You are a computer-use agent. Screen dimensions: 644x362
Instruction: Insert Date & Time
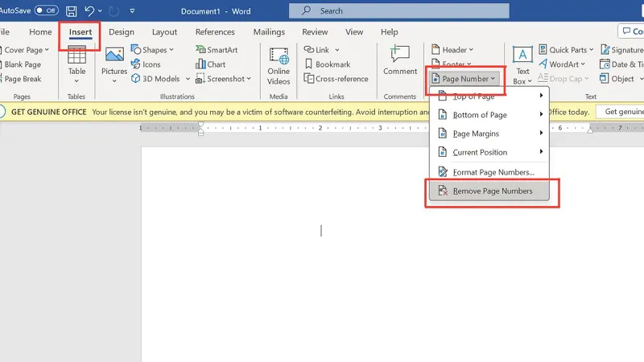click(x=621, y=64)
